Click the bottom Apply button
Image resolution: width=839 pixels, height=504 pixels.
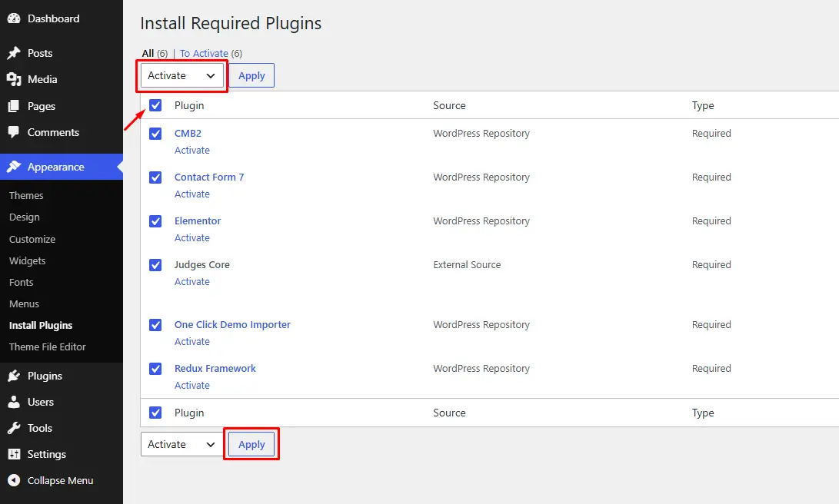click(251, 444)
